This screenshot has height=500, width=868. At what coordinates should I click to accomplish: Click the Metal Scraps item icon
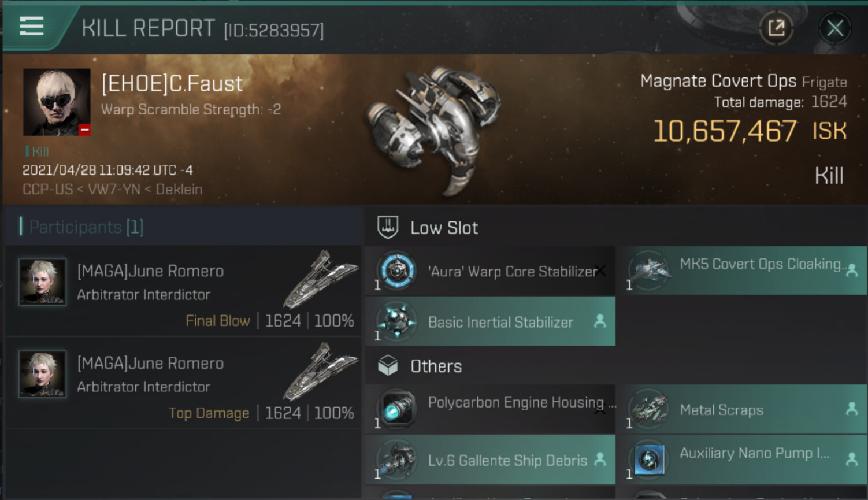click(x=650, y=409)
